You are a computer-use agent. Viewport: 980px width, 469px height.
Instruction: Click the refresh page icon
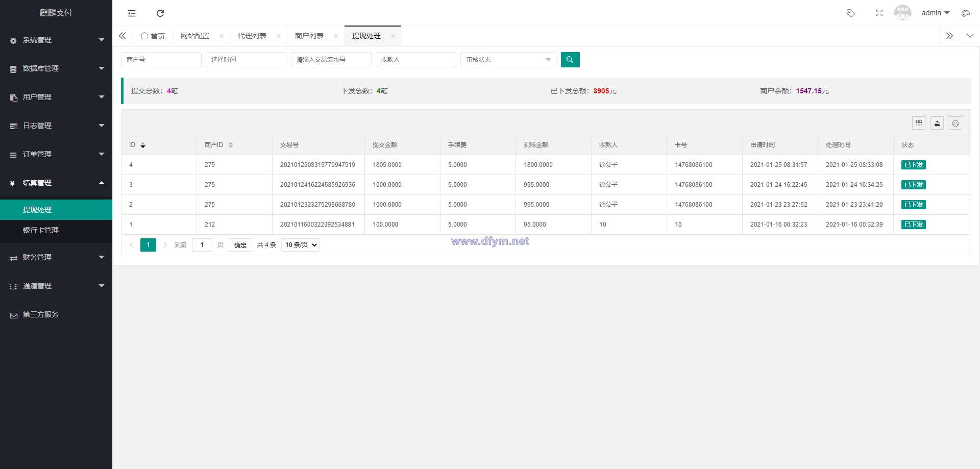point(160,13)
